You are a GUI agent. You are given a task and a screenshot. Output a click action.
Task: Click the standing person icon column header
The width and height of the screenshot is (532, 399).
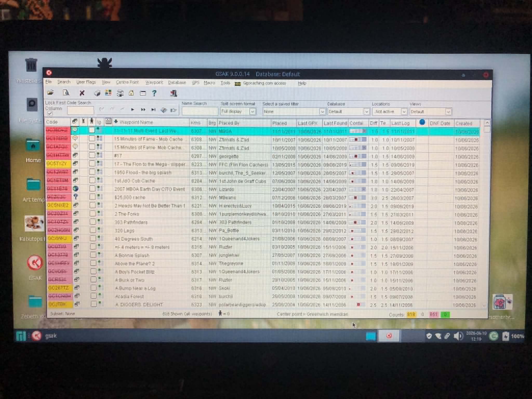(x=91, y=121)
